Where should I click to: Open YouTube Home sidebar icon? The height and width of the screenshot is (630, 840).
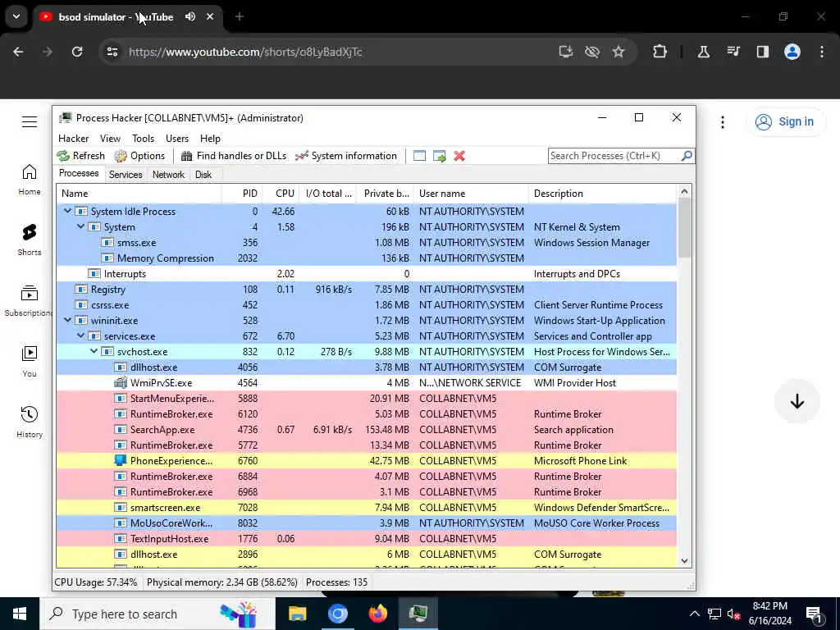pyautogui.click(x=30, y=172)
